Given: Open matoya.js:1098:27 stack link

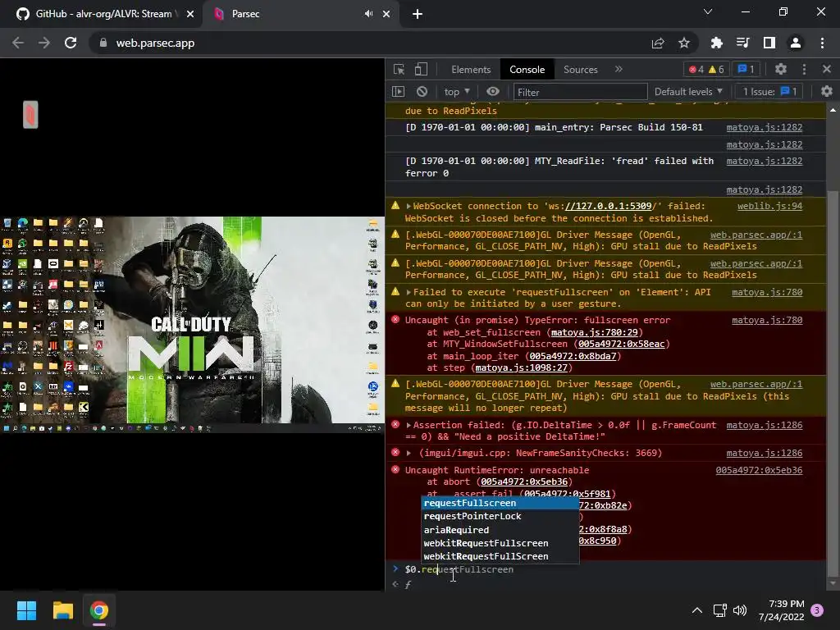Looking at the screenshot, I should click(x=521, y=368).
